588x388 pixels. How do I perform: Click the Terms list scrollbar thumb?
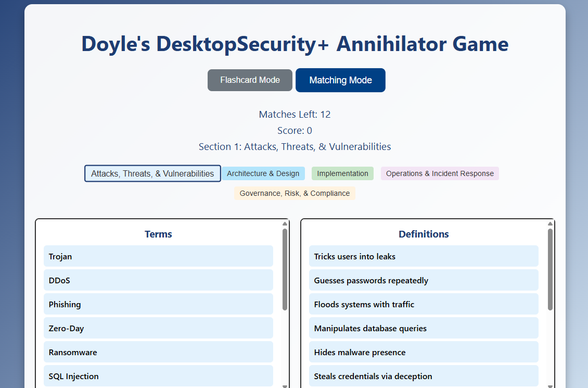click(285, 269)
